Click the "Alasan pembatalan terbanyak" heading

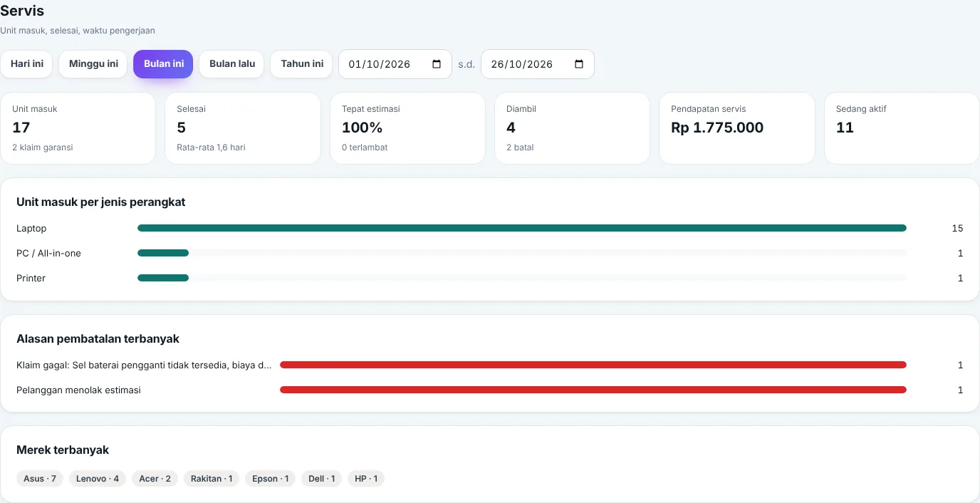(98, 339)
